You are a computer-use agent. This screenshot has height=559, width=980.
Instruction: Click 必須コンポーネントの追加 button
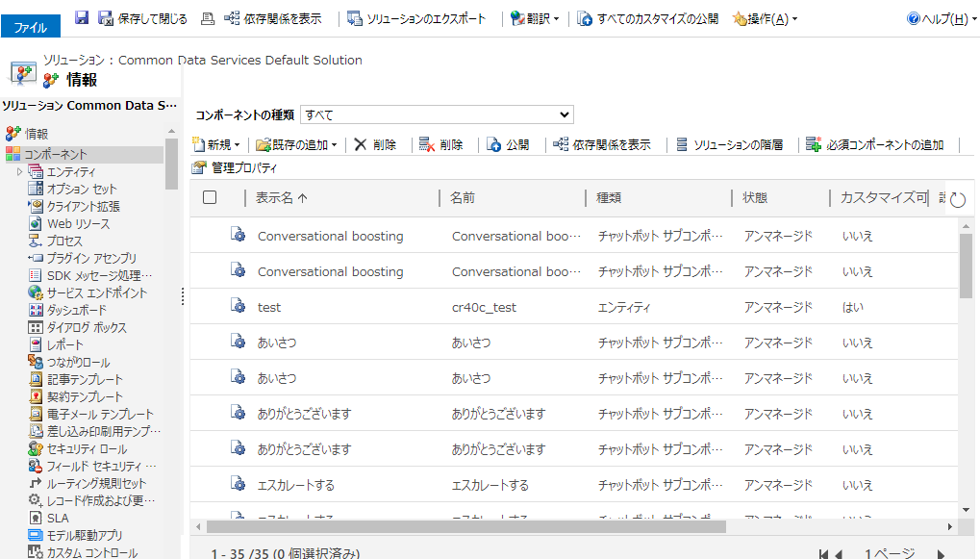pyautogui.click(x=875, y=144)
